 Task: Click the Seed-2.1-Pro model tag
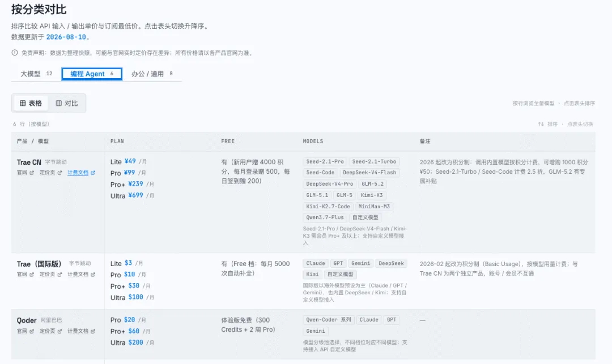pos(325,162)
